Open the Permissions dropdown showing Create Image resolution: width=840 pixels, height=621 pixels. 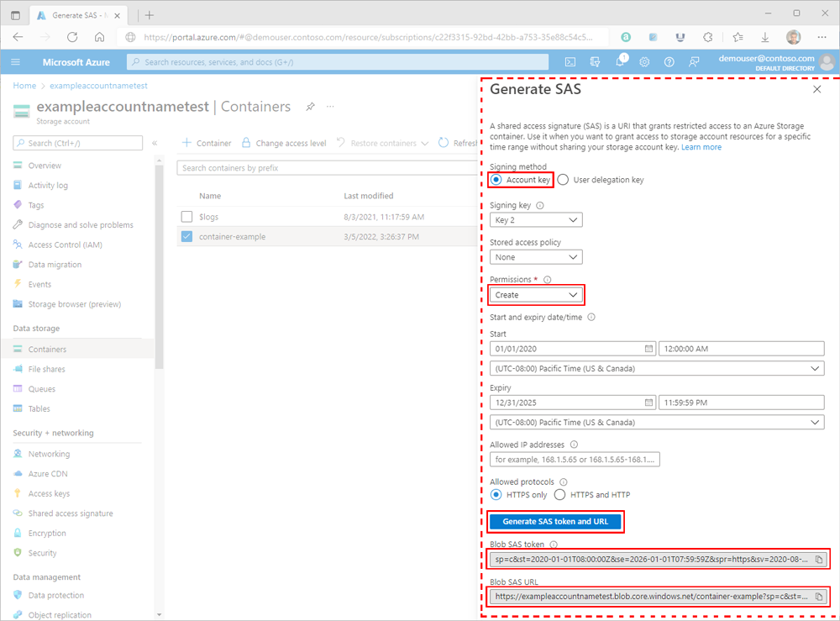coord(536,295)
